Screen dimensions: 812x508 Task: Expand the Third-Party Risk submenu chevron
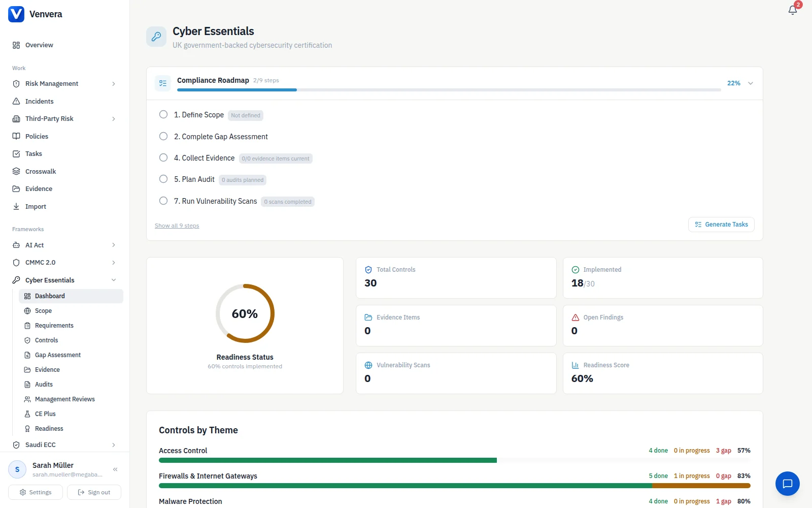coord(114,119)
